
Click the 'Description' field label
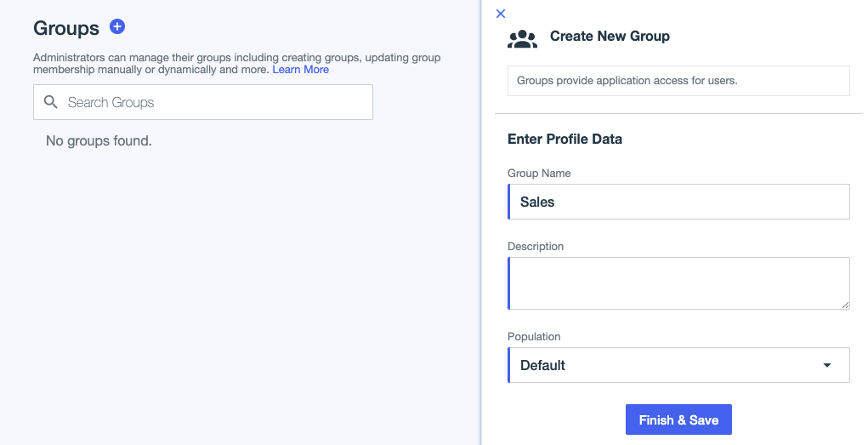click(x=536, y=247)
